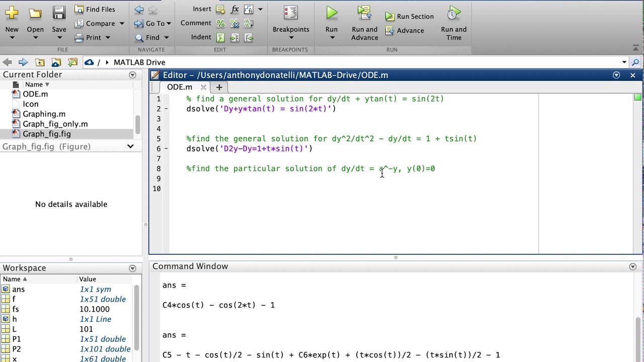Select ODE.m in Current Folder

(35, 94)
